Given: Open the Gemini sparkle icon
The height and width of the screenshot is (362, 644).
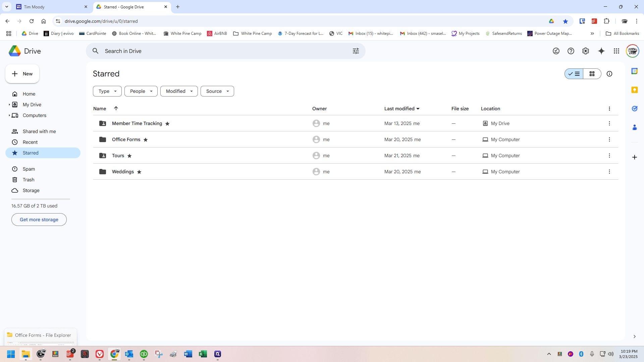Looking at the screenshot, I should point(601,51).
